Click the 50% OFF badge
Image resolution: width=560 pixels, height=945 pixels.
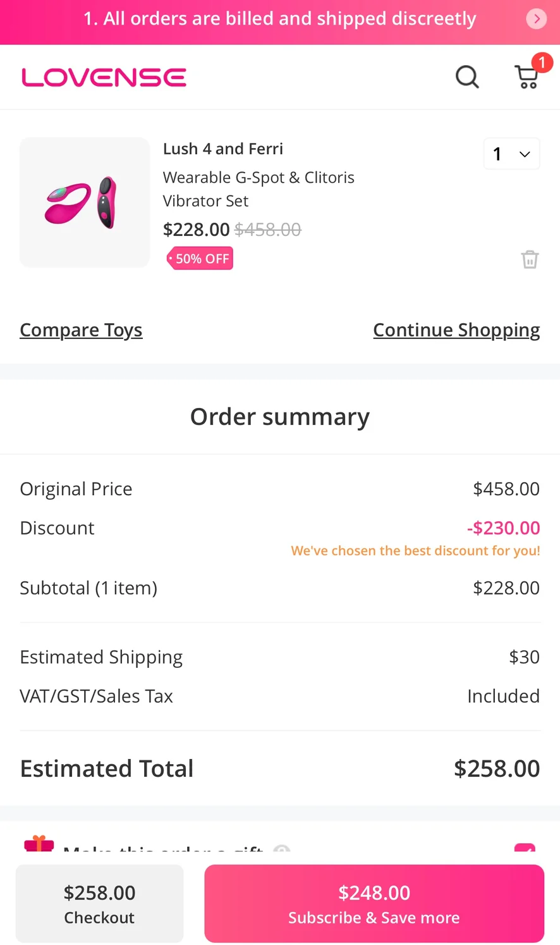(x=200, y=259)
